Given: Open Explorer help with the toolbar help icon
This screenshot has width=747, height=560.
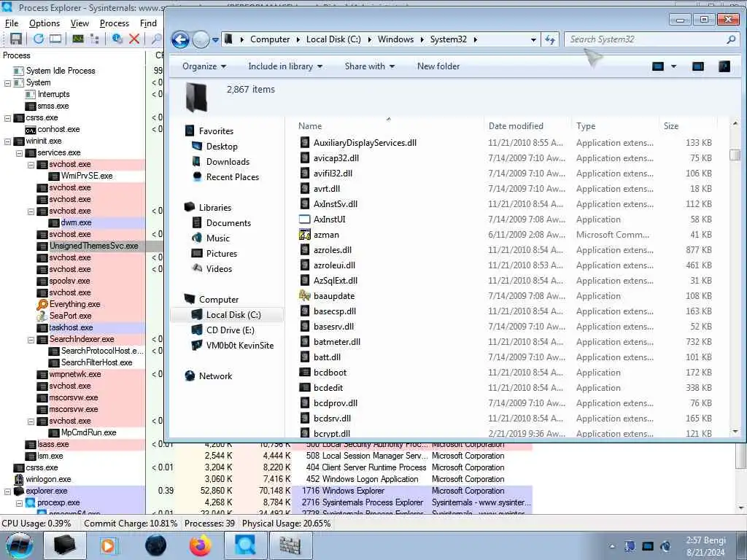Looking at the screenshot, I should click(724, 66).
